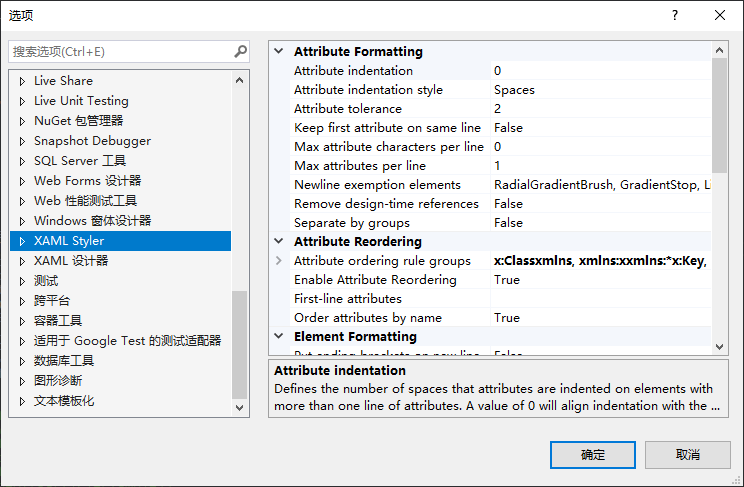
Task: Expand Attribute ordering rule groups row
Action: click(x=279, y=261)
